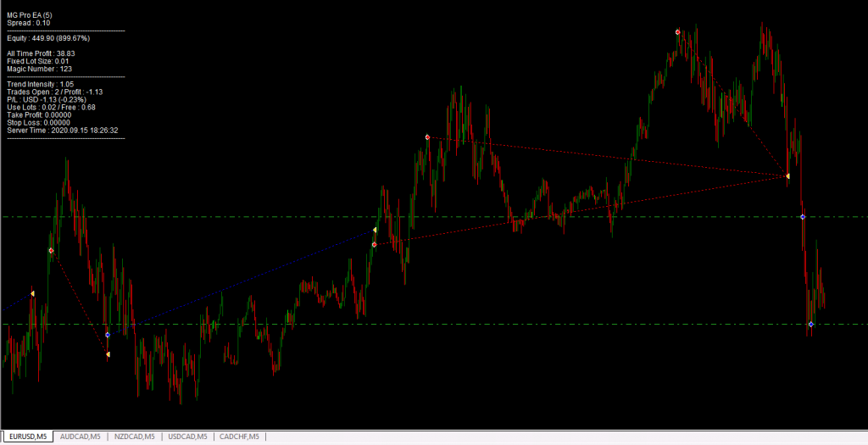Viewport: 868px width, 445px height.
Task: Activate the EURUSD,M5 chart tab
Action: pyautogui.click(x=28, y=437)
